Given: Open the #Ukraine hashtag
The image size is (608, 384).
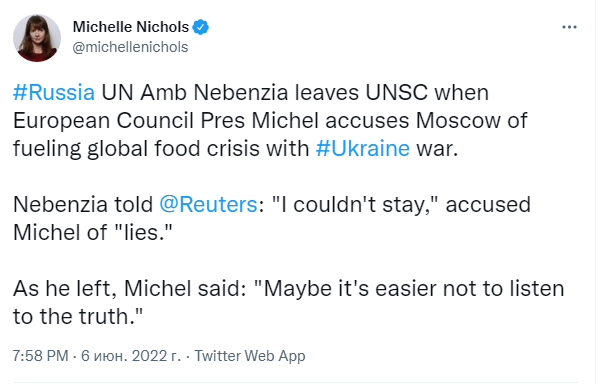Looking at the screenshot, I should (363, 149).
